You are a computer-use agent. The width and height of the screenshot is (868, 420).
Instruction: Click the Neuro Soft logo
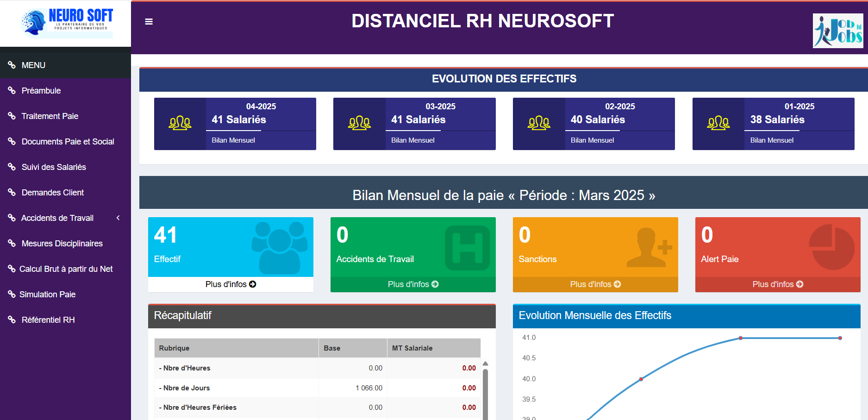(67, 22)
